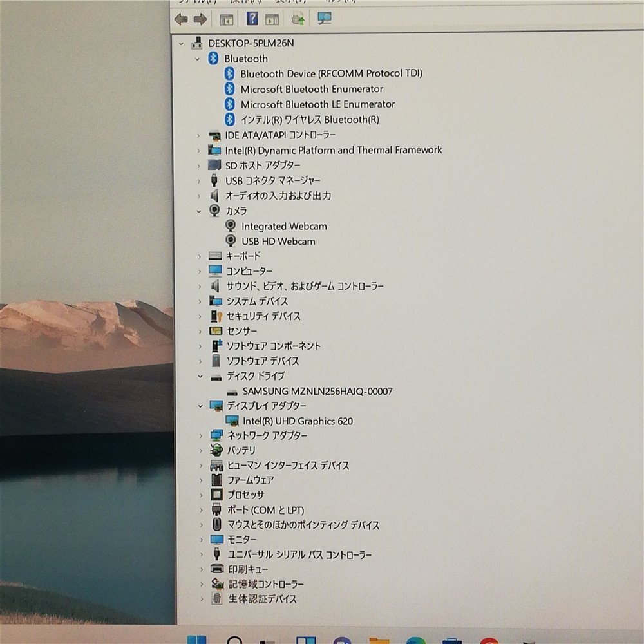Click the キーボード keyboard icon
This screenshot has width=644, height=644.
pos(215,256)
